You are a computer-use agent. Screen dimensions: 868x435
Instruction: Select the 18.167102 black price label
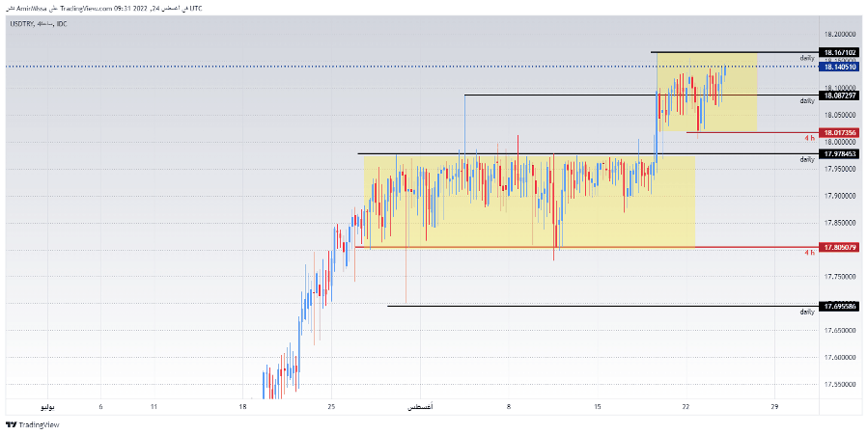click(840, 52)
